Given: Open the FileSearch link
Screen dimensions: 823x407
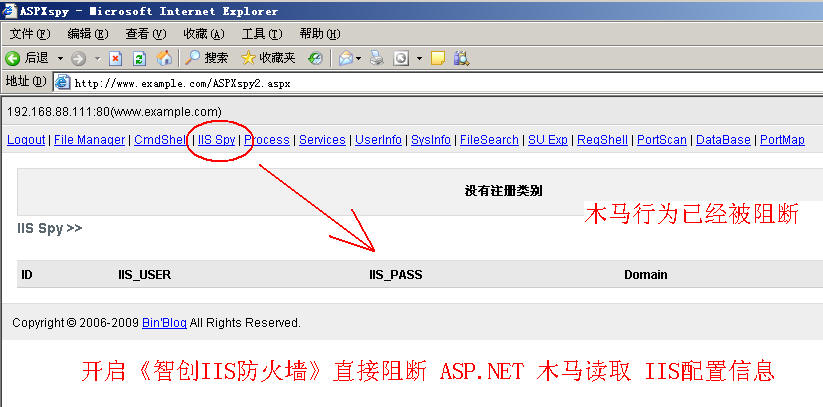Looking at the screenshot, I should pos(489,140).
